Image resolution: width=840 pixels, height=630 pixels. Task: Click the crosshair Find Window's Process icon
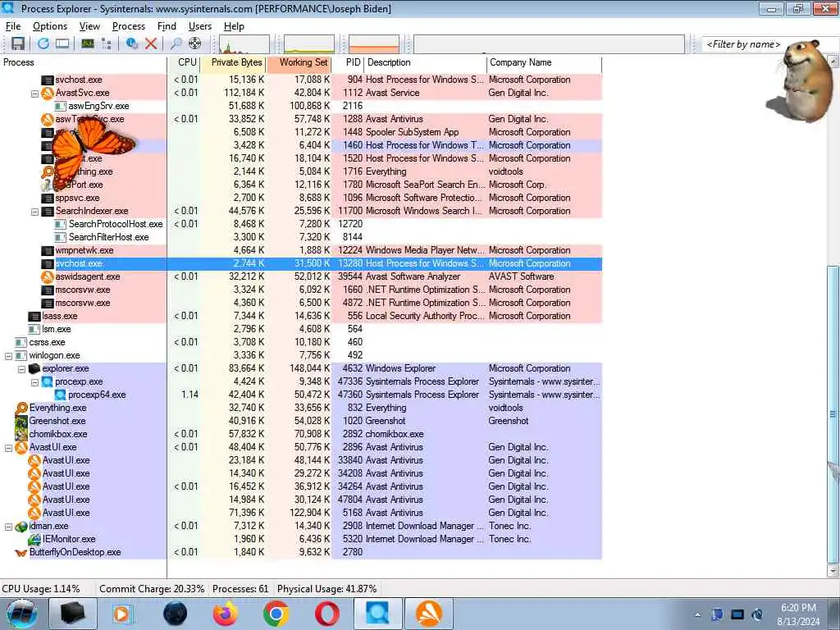(195, 44)
